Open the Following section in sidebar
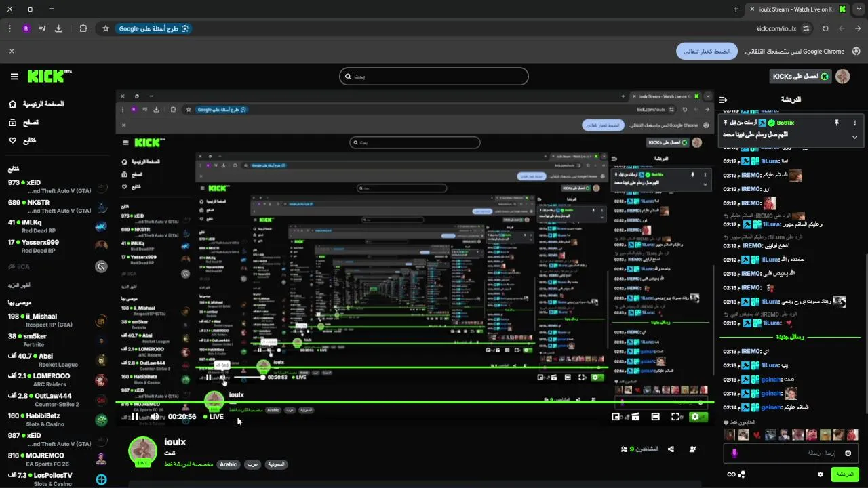Image resolution: width=868 pixels, height=488 pixels. pos(22,140)
